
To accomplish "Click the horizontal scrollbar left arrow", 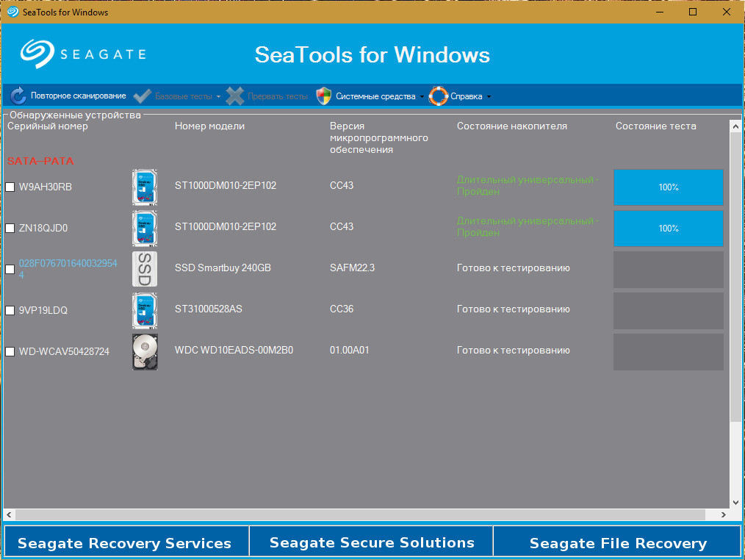I will pyautogui.click(x=9, y=515).
